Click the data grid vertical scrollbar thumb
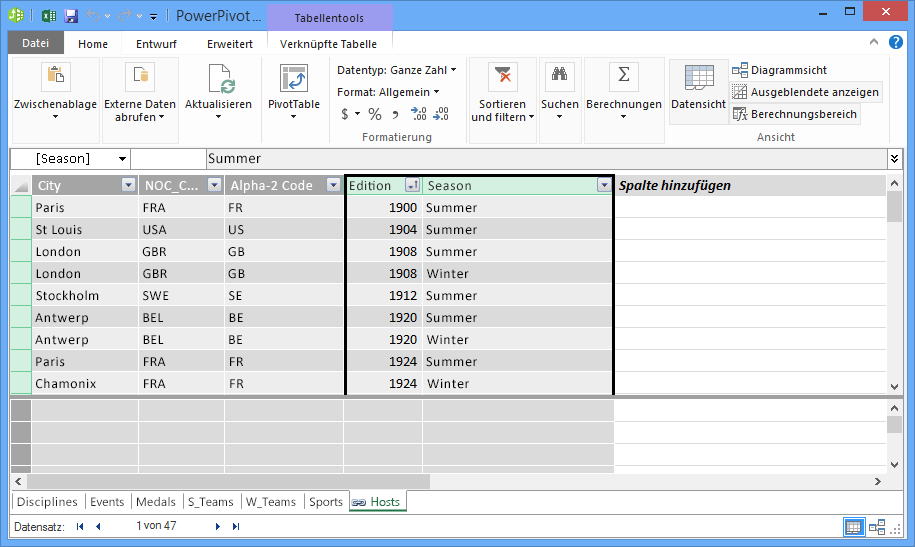 point(894,207)
